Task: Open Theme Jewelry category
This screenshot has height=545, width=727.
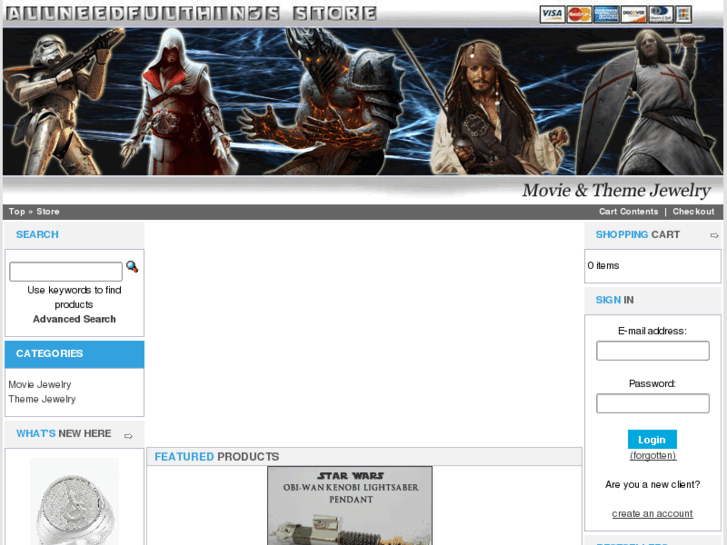Action: tap(42, 399)
